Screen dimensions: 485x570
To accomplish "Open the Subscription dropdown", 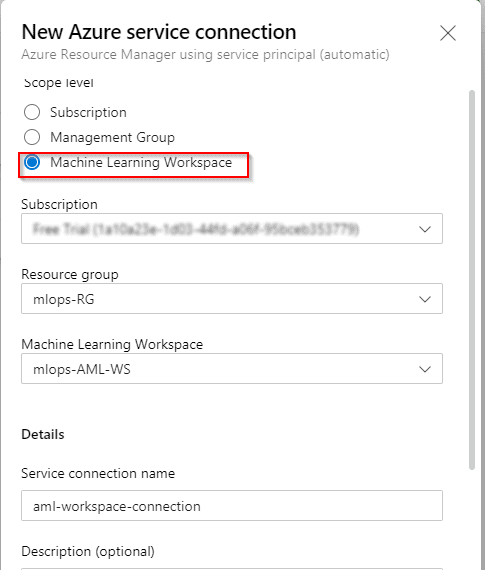I will point(232,229).
